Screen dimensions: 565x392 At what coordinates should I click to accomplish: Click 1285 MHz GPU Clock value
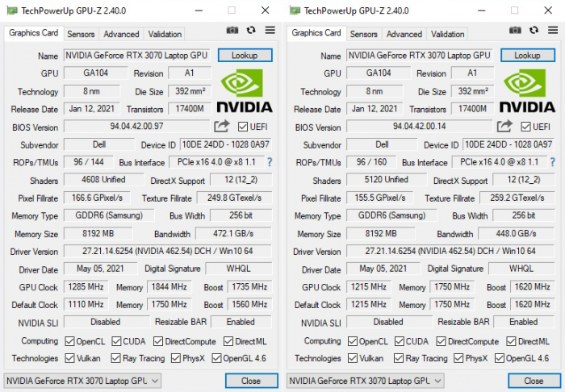coord(86,287)
